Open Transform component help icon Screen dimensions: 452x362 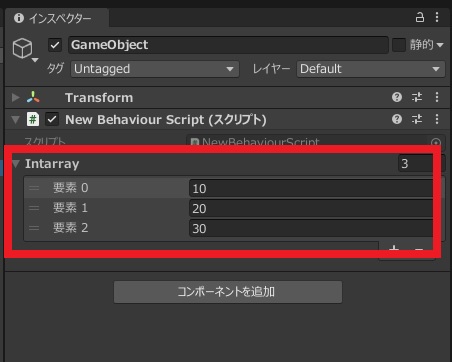tap(397, 97)
